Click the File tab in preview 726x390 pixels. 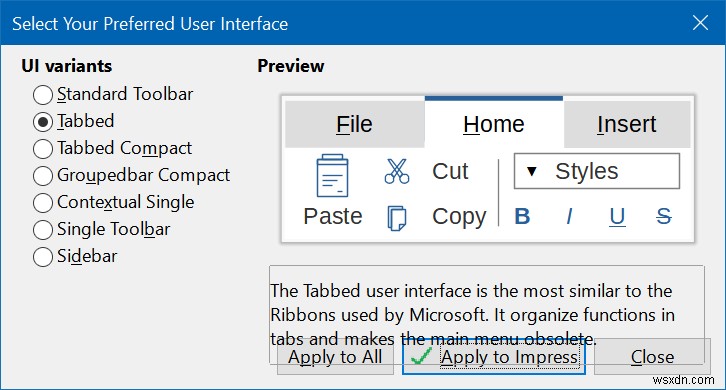(x=354, y=124)
